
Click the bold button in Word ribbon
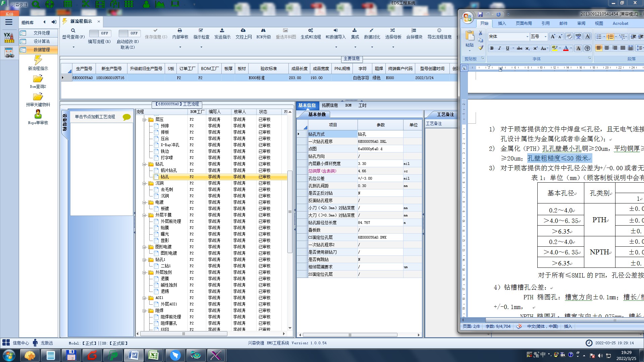pos(492,48)
